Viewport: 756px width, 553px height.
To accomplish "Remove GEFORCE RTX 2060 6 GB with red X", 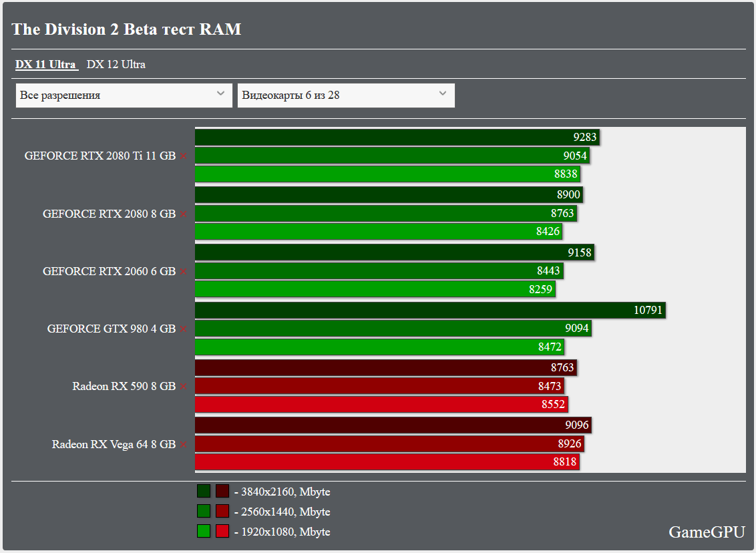I will tap(183, 271).
